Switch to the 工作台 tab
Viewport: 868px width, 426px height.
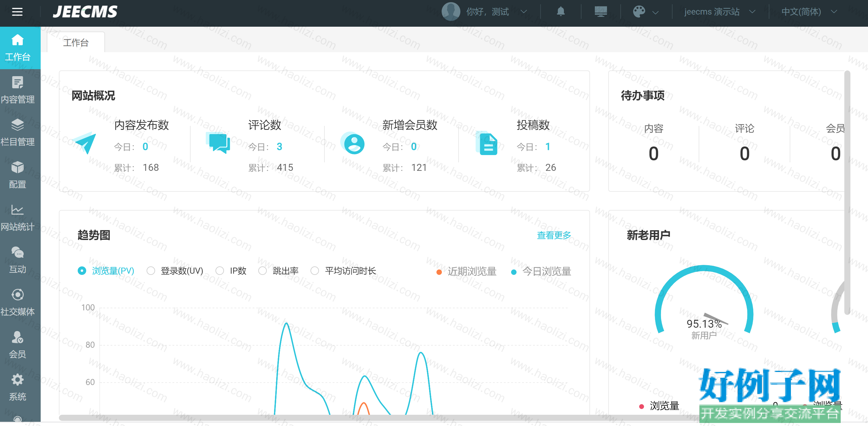pyautogui.click(x=76, y=42)
